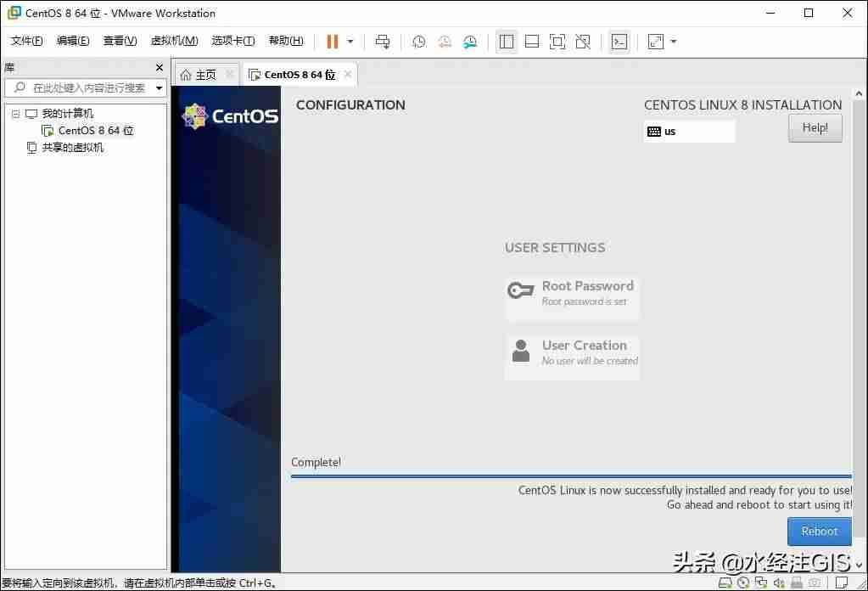Enter full screen mode icon

[557, 42]
